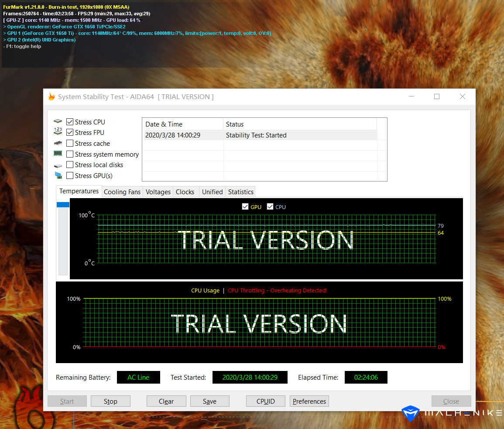The height and width of the screenshot is (429, 504).
Task: Click the 123 icon beside Stress FPU
Action: [x=58, y=131]
